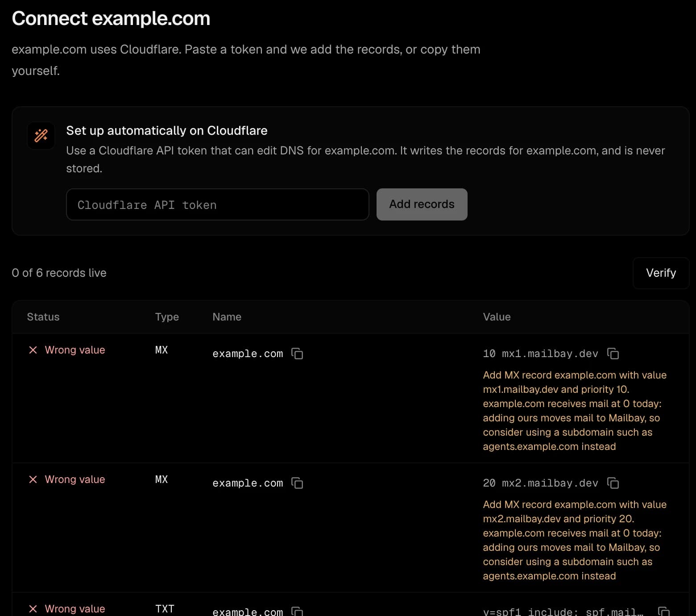This screenshot has width=696, height=616.
Task: Click the 10 mx1.mailbay.dev value text
Action: [540, 354]
